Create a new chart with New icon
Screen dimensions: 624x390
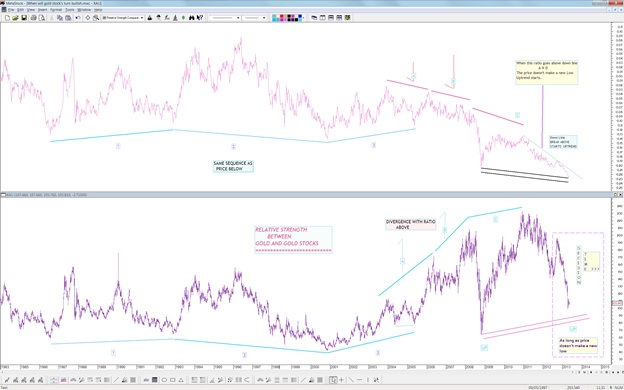[x=7, y=18]
